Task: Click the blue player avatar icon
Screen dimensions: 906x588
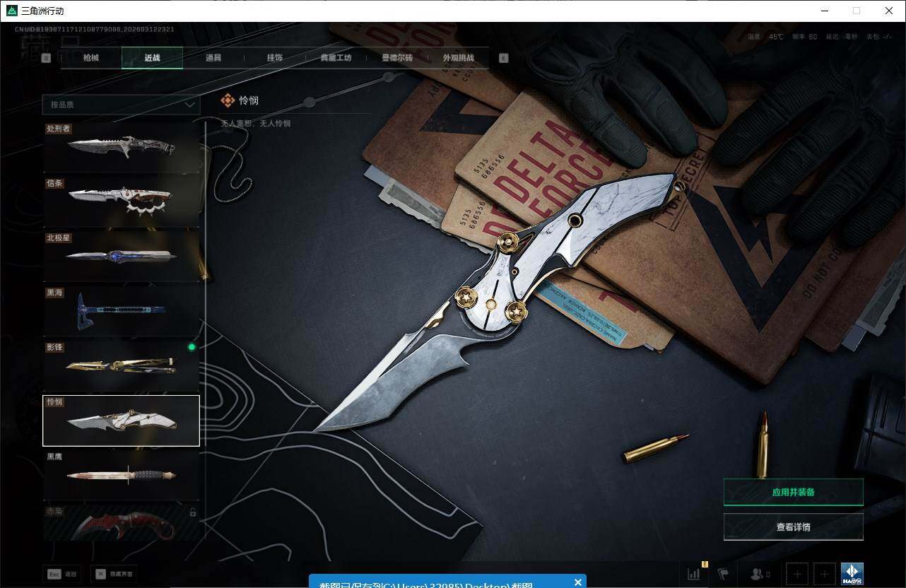Action: tap(852, 573)
